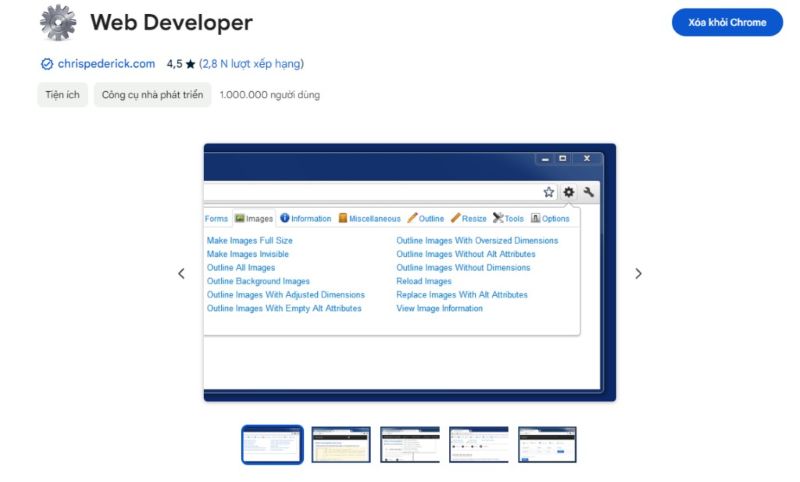Click the blue Information icon

pyautogui.click(x=285, y=218)
